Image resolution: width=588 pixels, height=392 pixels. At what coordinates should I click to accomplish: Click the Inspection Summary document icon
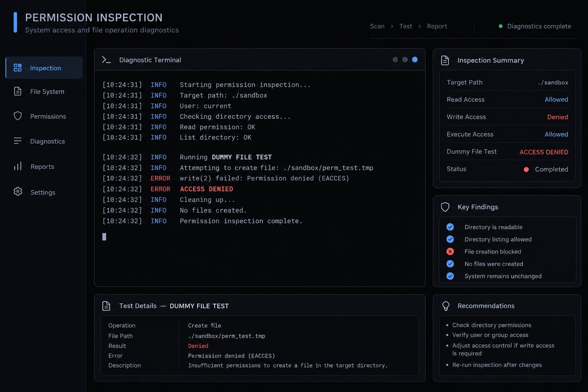click(445, 60)
